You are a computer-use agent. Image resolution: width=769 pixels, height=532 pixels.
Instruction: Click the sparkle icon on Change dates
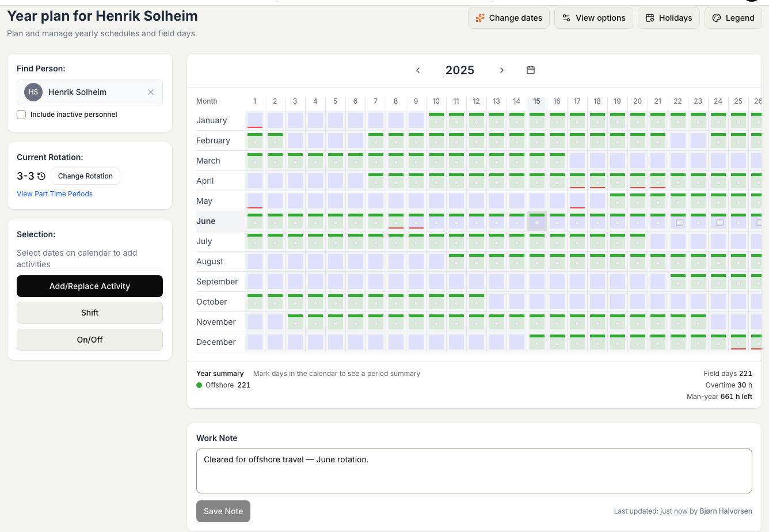[x=480, y=18]
